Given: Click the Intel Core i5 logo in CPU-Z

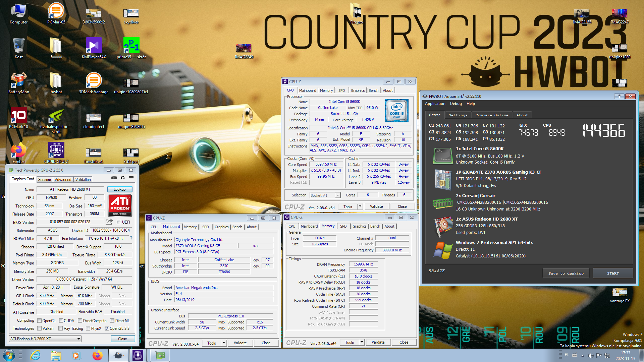Looking at the screenshot, I should [396, 111].
